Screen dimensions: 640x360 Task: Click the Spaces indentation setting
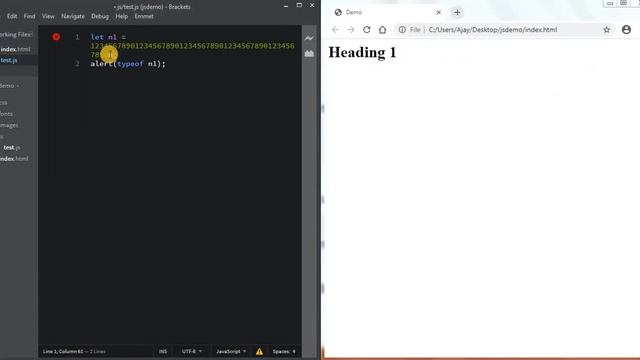click(x=284, y=351)
